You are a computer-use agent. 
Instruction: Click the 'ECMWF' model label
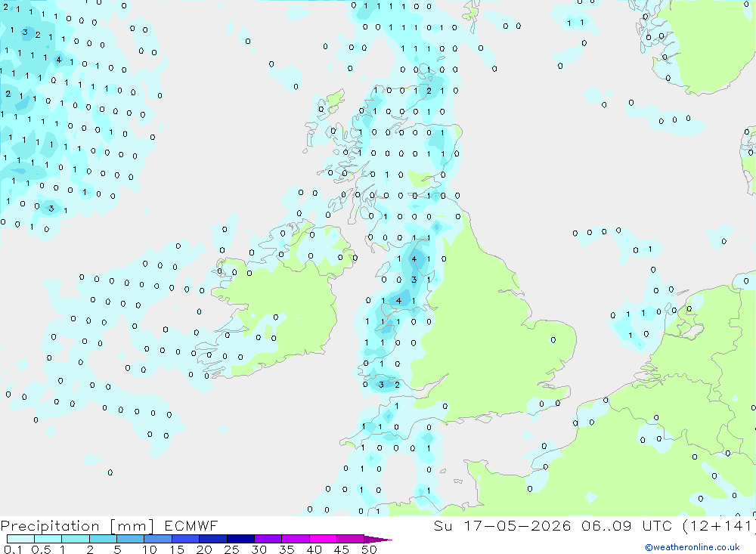coord(191,526)
